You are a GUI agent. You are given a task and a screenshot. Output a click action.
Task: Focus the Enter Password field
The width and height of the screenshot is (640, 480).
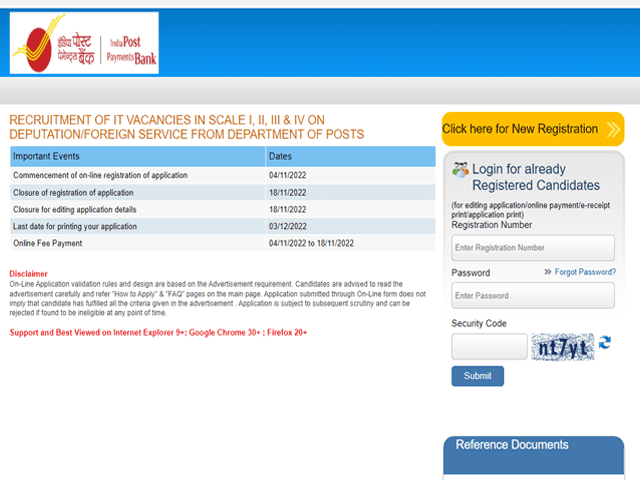click(x=533, y=296)
